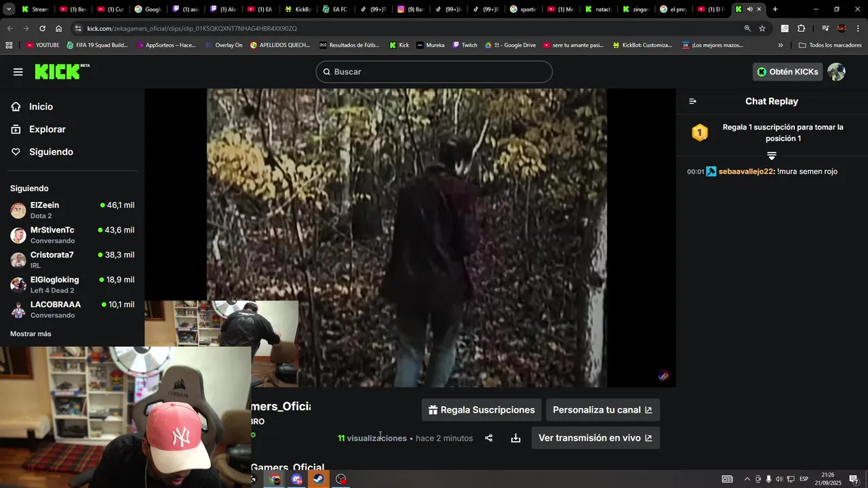868x488 pixels.
Task: Open Twitch bookmark
Action: pos(465,45)
